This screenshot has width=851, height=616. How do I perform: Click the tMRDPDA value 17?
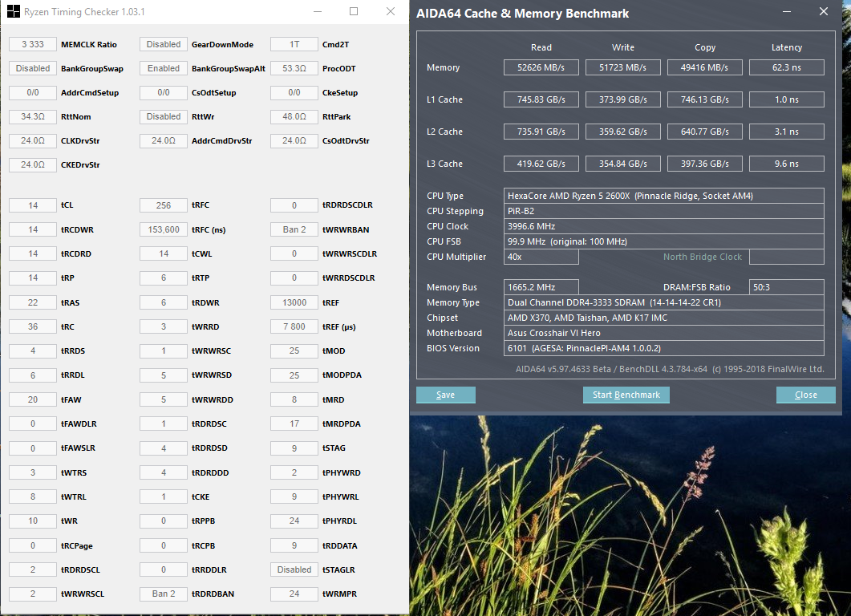click(294, 423)
